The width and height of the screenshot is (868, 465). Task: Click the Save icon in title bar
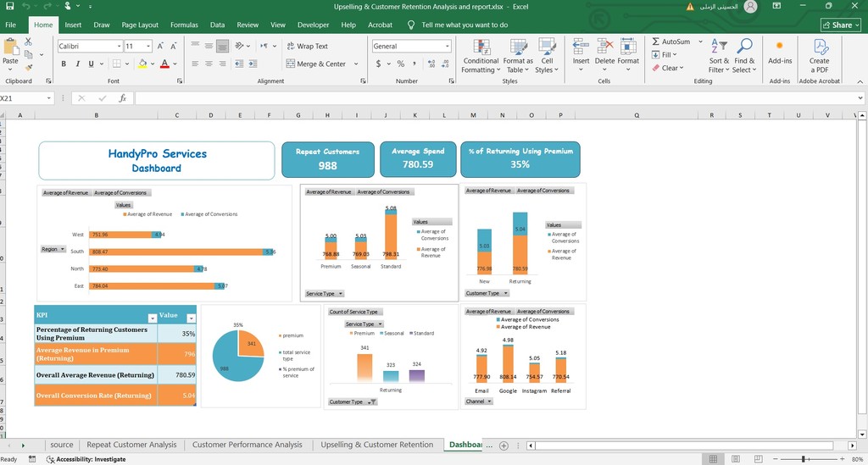pos(9,6)
